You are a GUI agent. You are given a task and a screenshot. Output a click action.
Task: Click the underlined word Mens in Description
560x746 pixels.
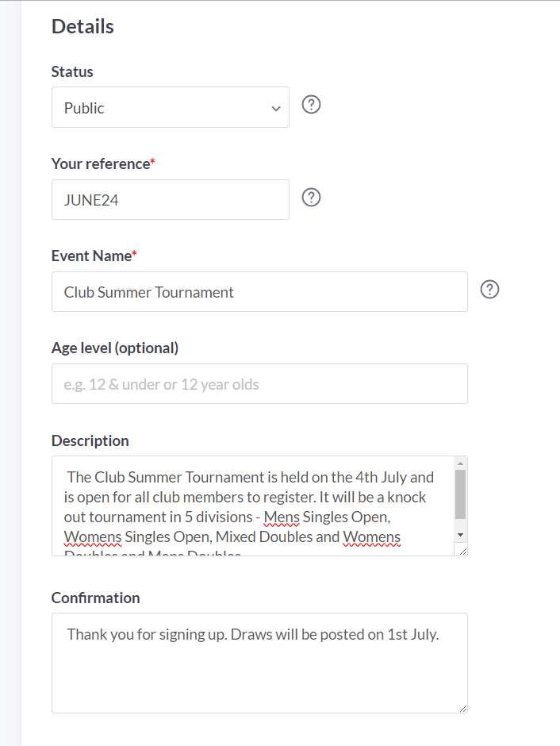pos(282,517)
